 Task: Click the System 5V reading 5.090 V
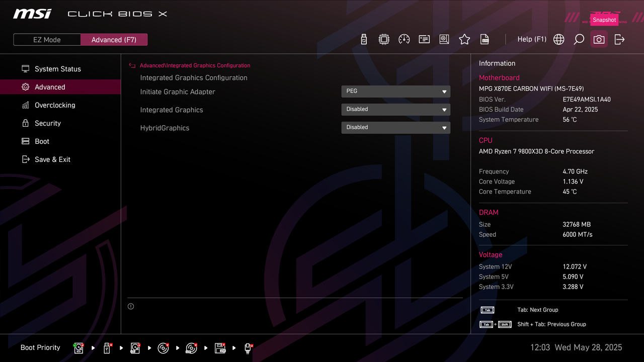[573, 277]
